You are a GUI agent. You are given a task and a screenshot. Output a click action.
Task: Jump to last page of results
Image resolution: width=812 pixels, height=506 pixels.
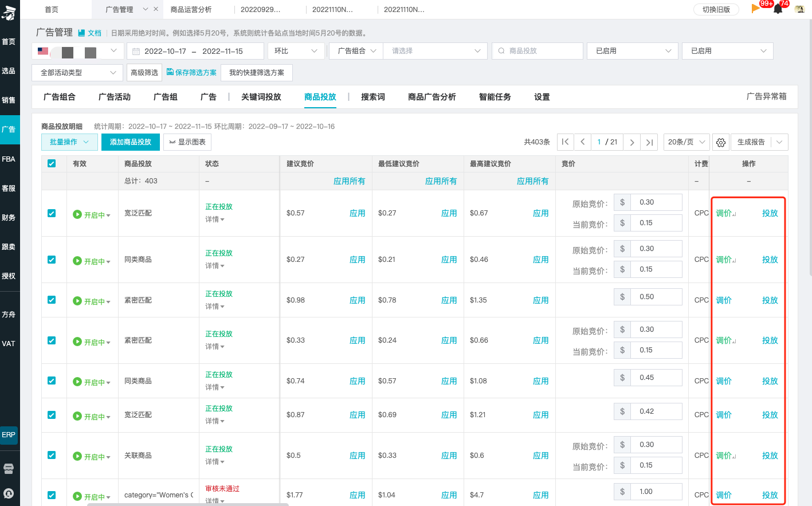tap(649, 142)
